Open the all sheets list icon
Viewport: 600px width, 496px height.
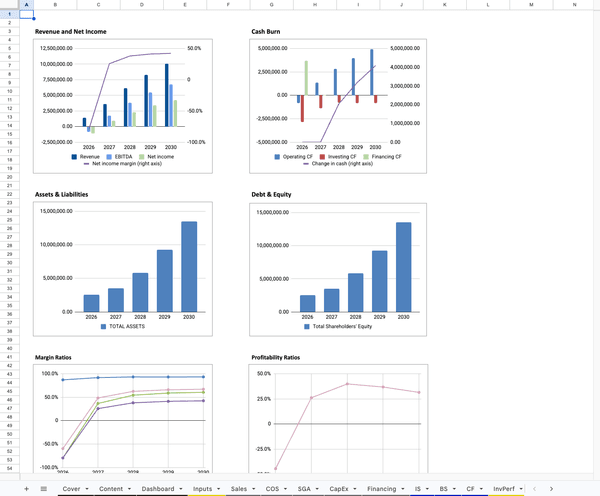tap(43, 488)
